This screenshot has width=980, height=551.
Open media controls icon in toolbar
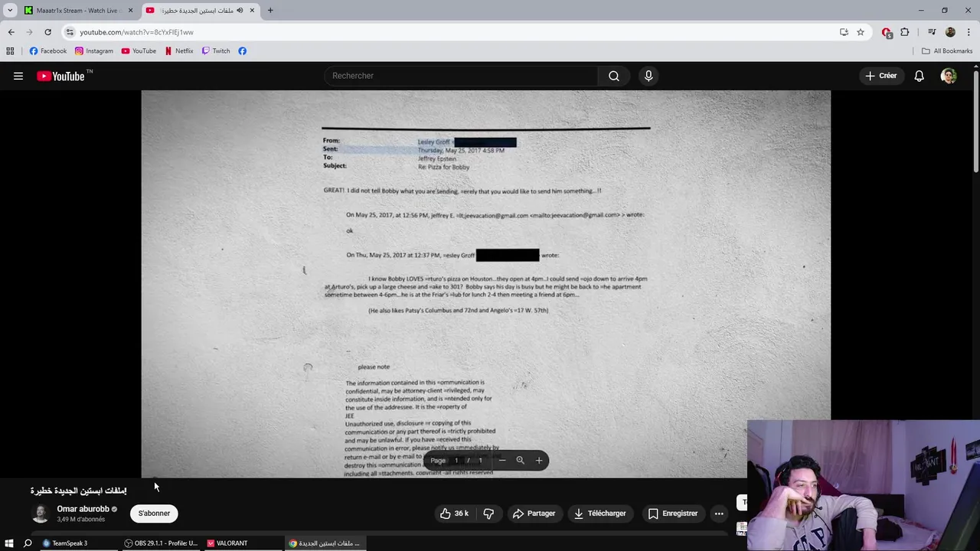coord(932,32)
